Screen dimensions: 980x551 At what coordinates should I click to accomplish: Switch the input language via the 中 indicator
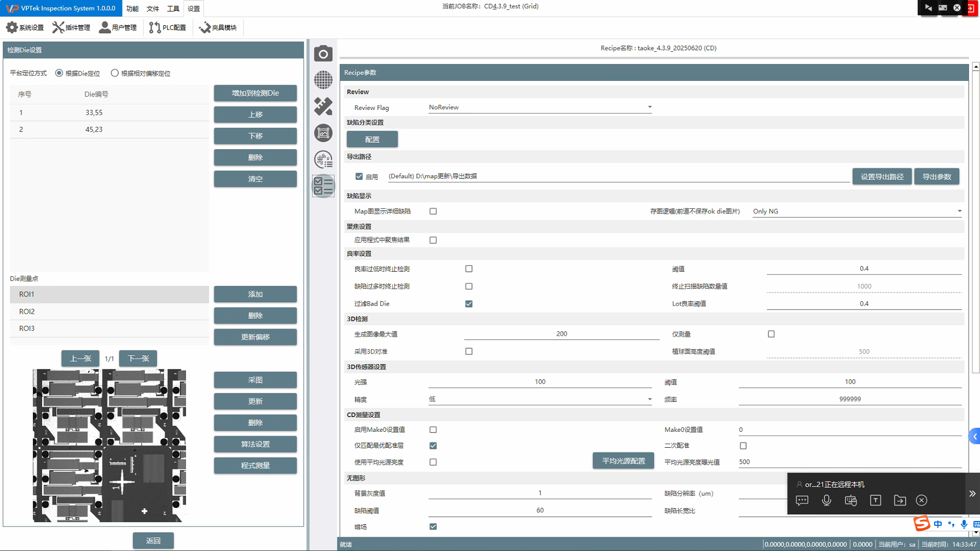click(938, 524)
